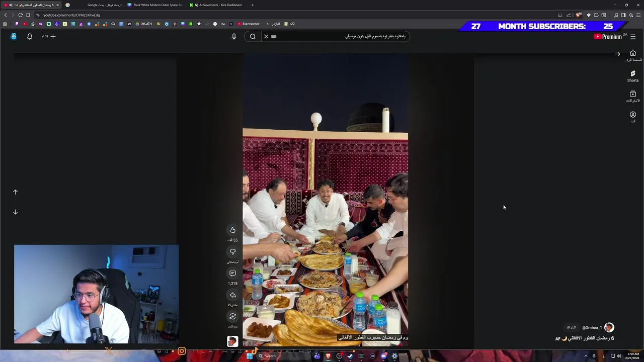
Task: Open the YouTube account avatar
Action: click(x=14, y=36)
